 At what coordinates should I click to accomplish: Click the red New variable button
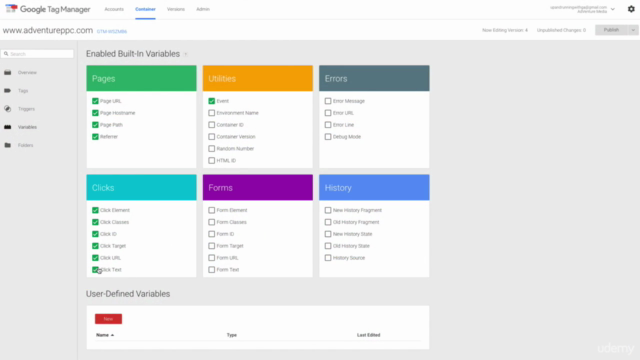(108, 319)
